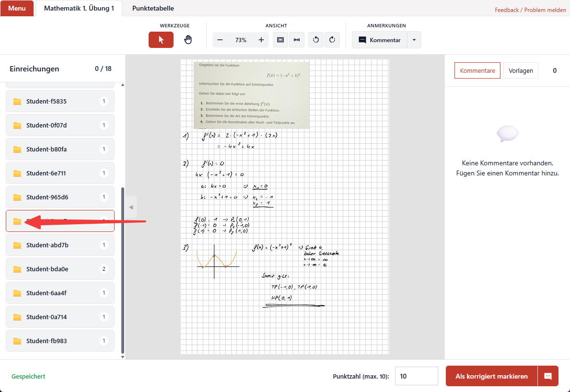570x392 pixels.
Task: Open submission Student-abd7b
Action: (60, 245)
